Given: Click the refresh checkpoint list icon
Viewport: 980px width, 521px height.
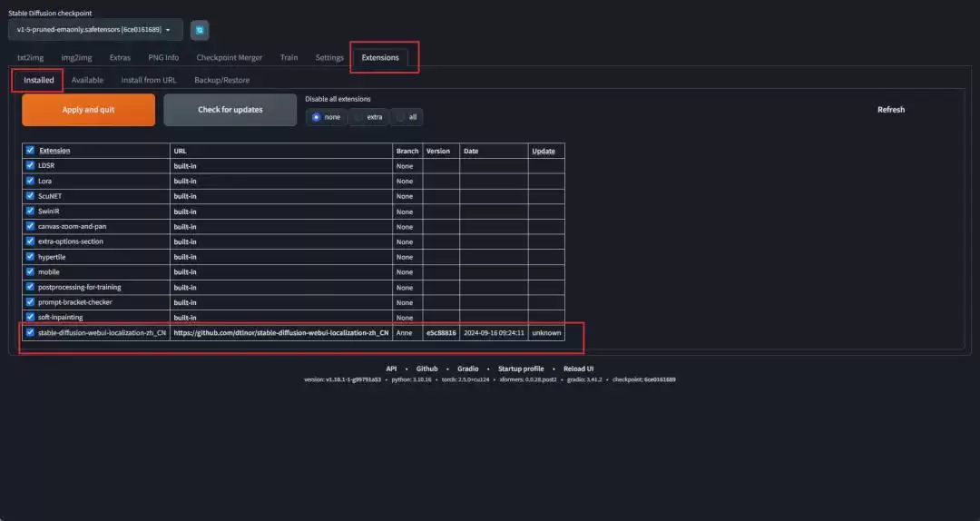Looking at the screenshot, I should (x=200, y=30).
